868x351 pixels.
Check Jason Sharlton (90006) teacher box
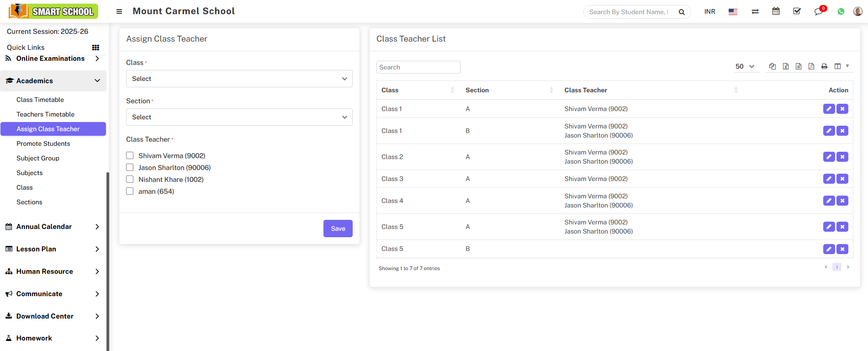coord(130,167)
